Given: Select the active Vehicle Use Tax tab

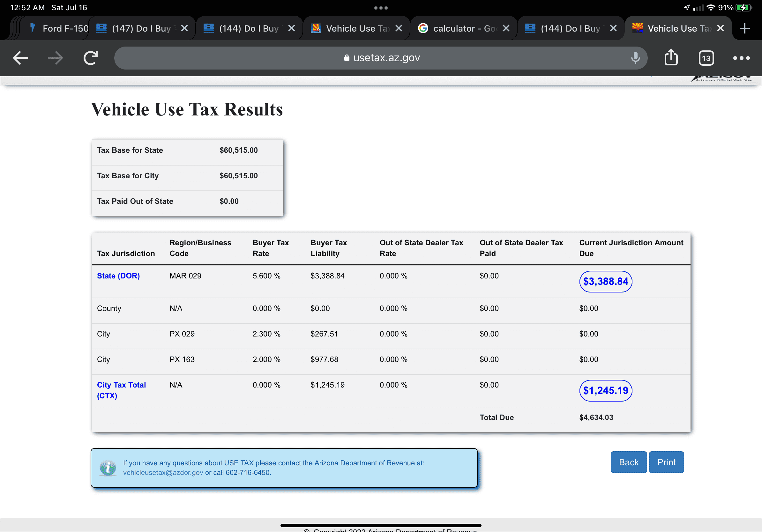Looking at the screenshot, I should [x=679, y=28].
